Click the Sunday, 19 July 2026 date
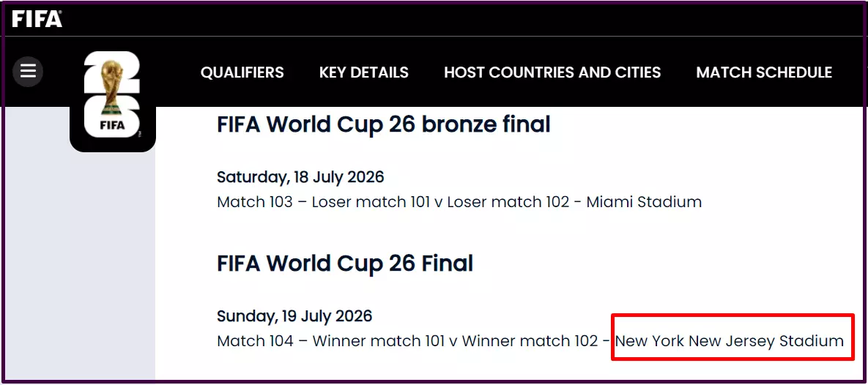Viewport: 868px width, 385px height. [294, 316]
